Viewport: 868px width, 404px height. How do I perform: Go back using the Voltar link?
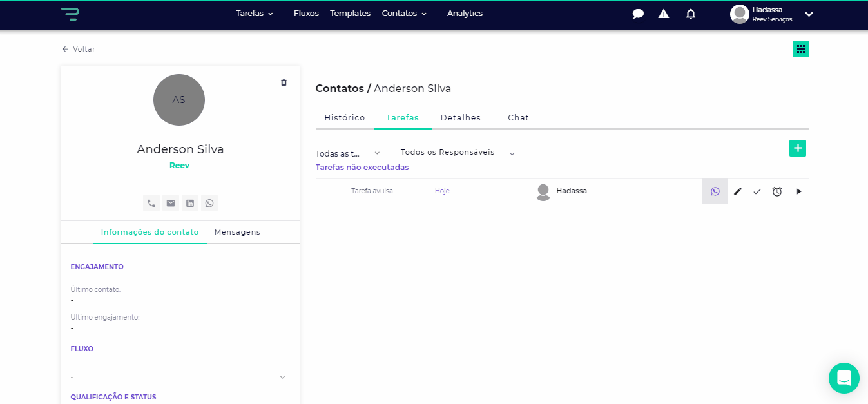[x=78, y=49]
